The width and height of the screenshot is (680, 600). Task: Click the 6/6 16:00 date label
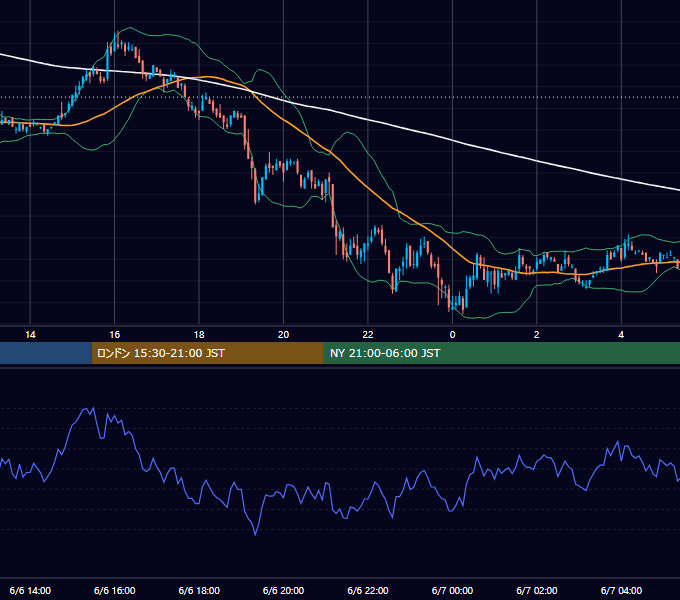(114, 590)
